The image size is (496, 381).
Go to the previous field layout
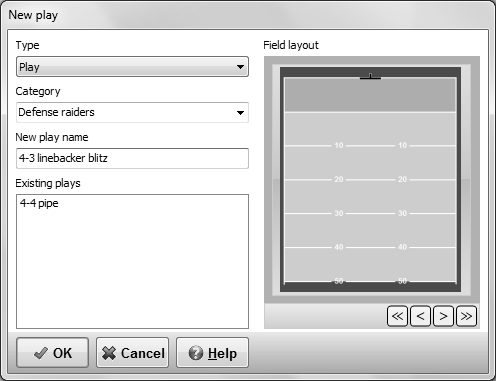coord(421,316)
